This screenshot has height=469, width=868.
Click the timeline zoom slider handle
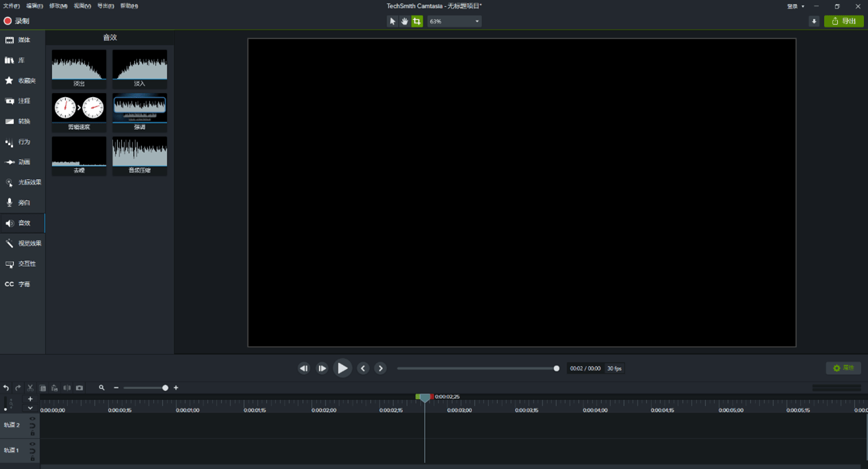pos(165,388)
